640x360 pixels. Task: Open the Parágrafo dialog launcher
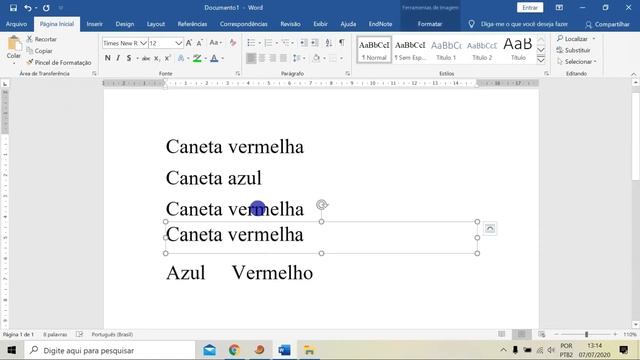tap(348, 73)
